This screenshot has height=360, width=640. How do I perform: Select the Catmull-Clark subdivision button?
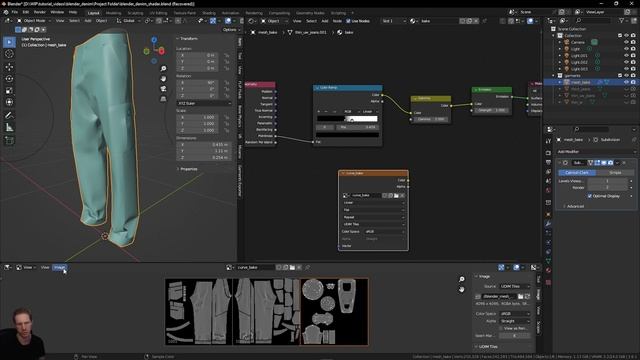[x=577, y=173]
